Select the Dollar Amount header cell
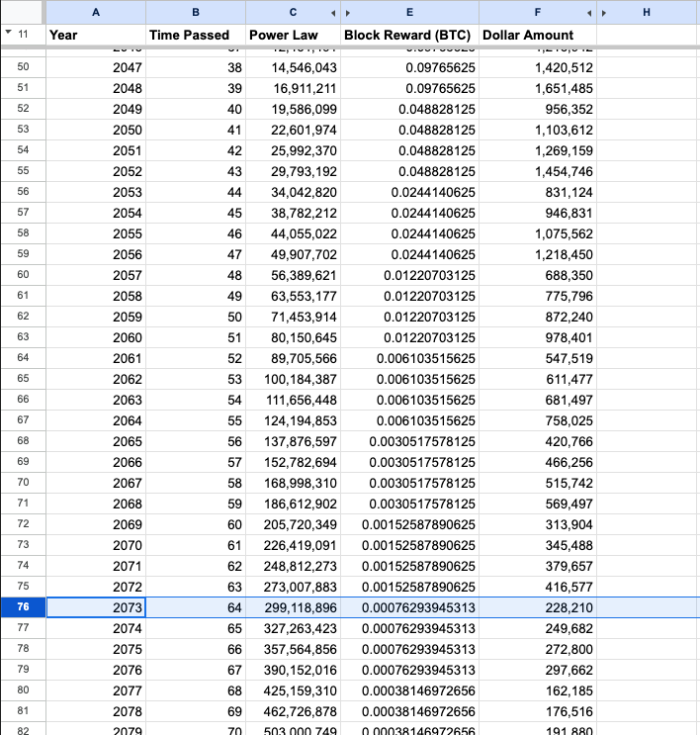700x735 pixels. coord(538,36)
